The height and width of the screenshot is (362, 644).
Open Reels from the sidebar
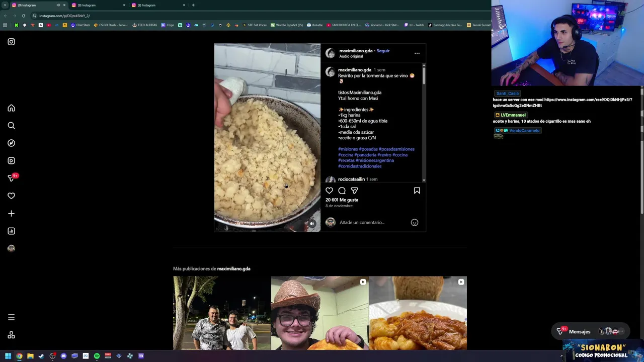click(11, 161)
